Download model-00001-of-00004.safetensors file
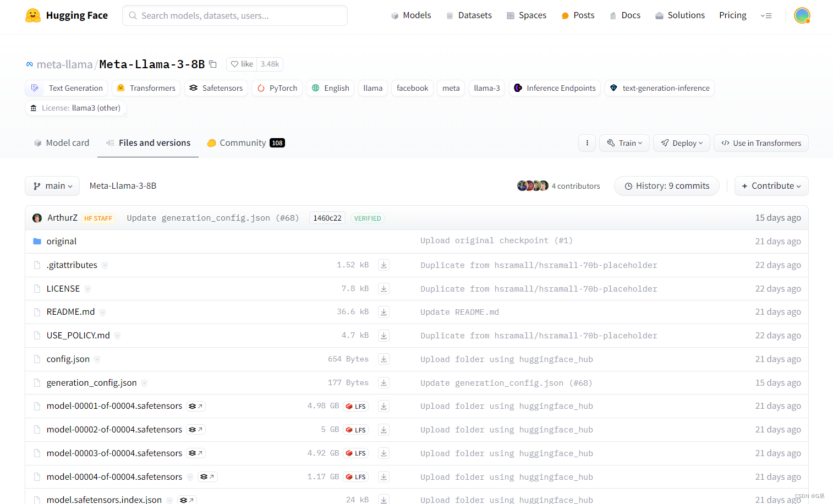The width and height of the screenshot is (833, 504). tap(384, 406)
